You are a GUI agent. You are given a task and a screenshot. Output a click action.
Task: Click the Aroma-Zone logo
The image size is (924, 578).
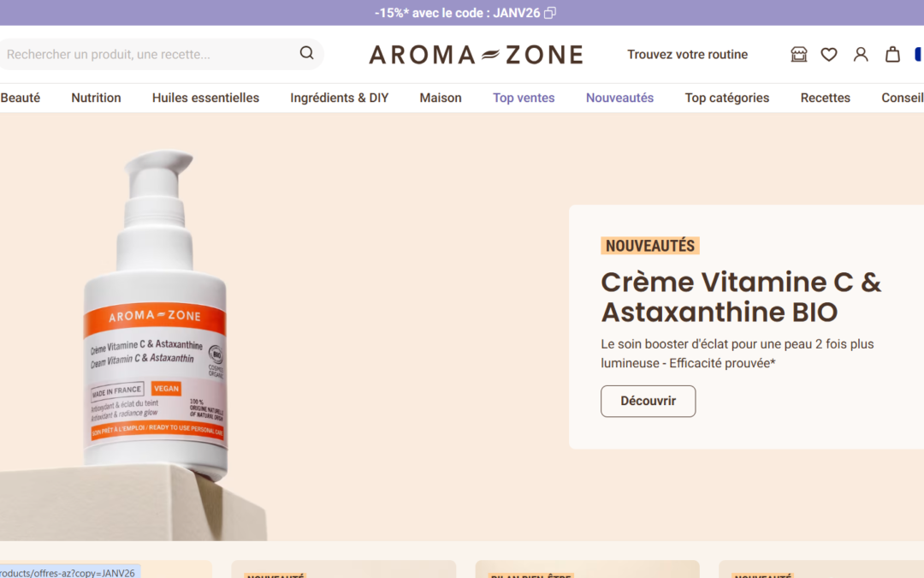(x=477, y=55)
